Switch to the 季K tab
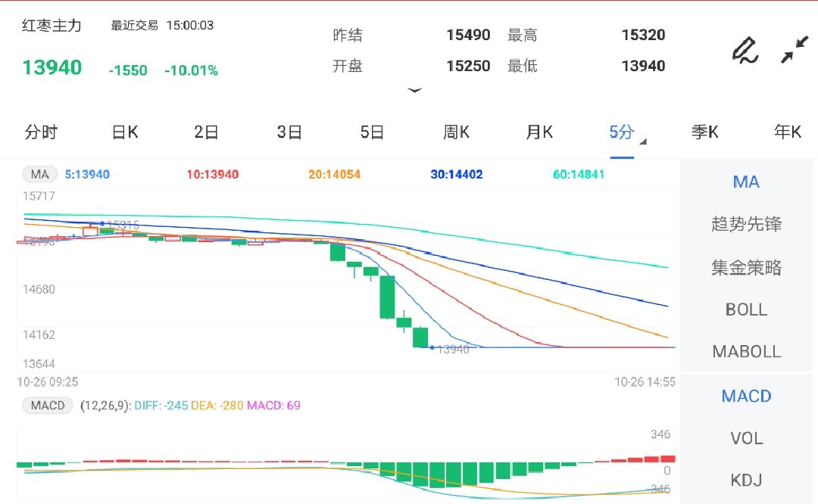 (705, 132)
